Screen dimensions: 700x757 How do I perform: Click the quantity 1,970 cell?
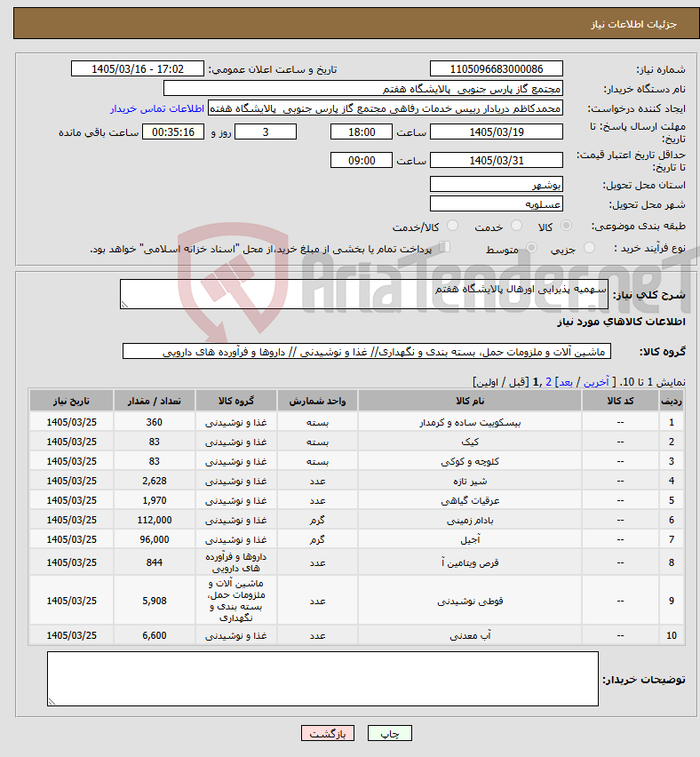tap(154, 500)
